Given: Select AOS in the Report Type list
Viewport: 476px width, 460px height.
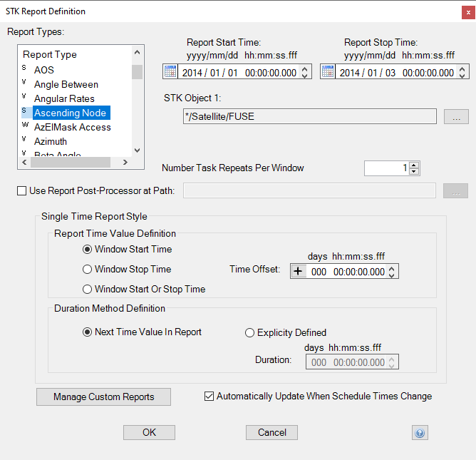Looking at the screenshot, I should click(44, 70).
